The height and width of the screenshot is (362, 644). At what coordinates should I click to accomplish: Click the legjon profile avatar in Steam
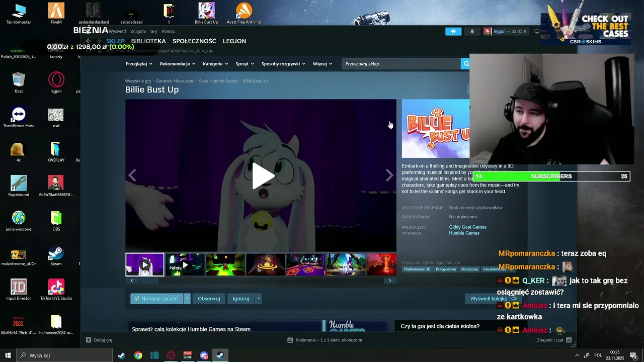tap(488, 31)
